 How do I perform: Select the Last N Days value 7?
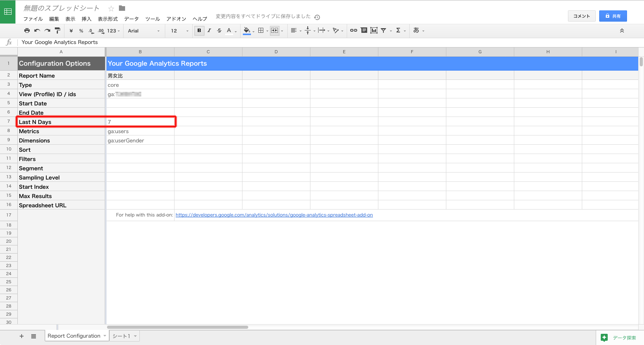coord(140,122)
